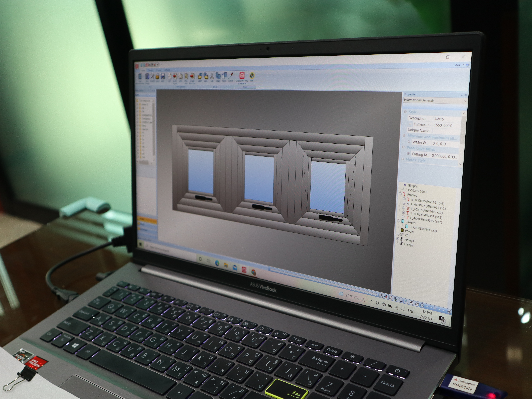This screenshot has width=532, height=399.
Task: Collapse the Production times section
Action: click(x=403, y=147)
